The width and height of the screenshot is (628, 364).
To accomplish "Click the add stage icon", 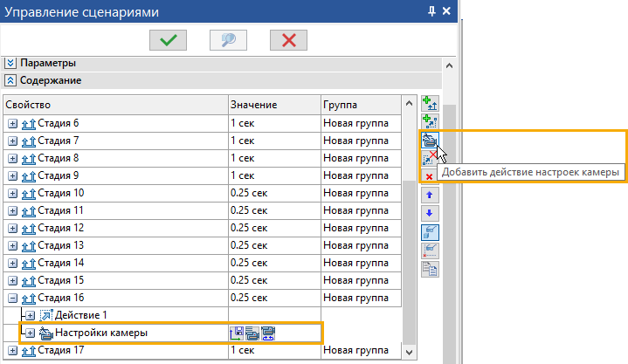I will (430, 104).
